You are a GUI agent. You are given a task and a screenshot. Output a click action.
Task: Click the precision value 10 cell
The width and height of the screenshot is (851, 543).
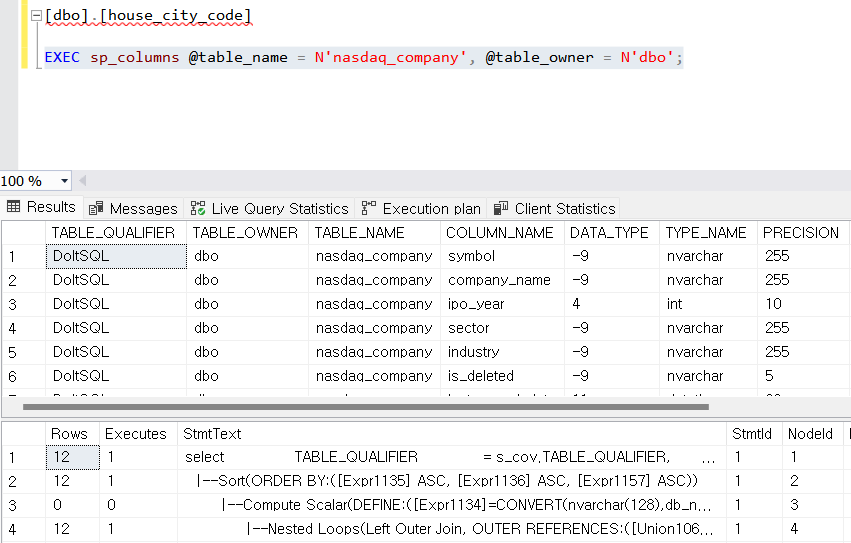tap(803, 304)
